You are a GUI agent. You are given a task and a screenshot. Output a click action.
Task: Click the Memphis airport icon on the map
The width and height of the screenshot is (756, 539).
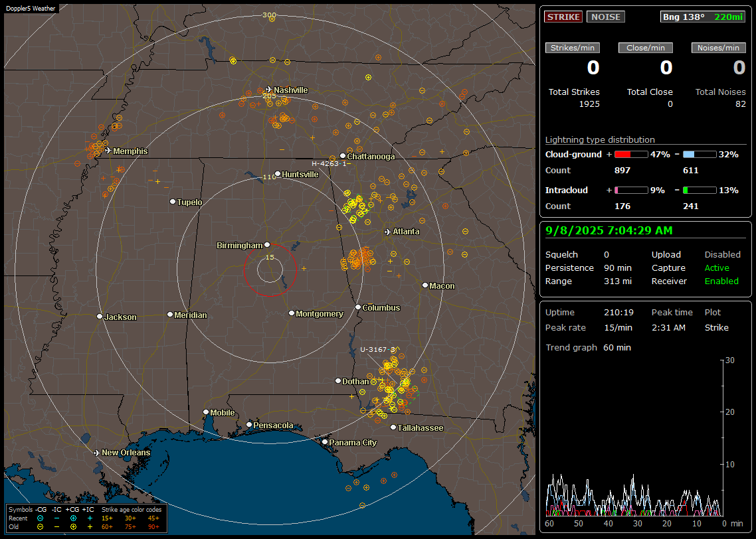click(108, 151)
